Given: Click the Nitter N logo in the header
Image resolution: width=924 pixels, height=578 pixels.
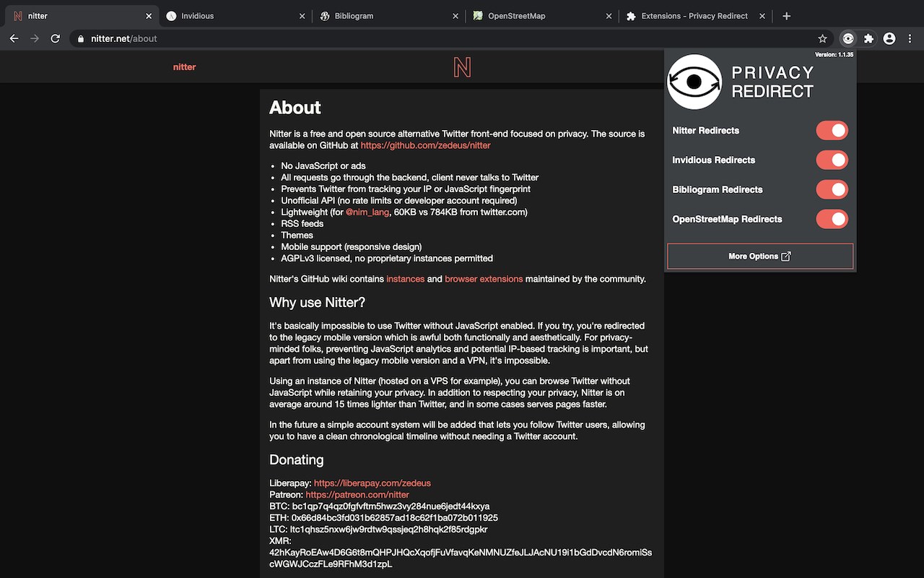Looking at the screenshot, I should coord(462,67).
